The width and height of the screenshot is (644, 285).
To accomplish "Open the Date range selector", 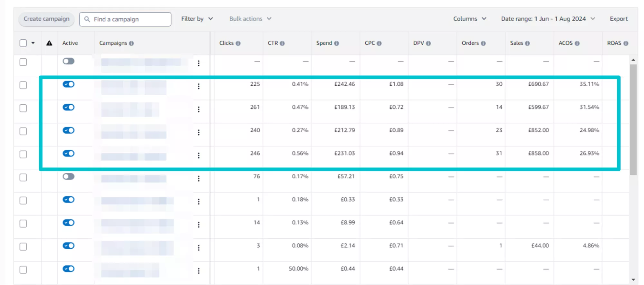I will coord(547,19).
